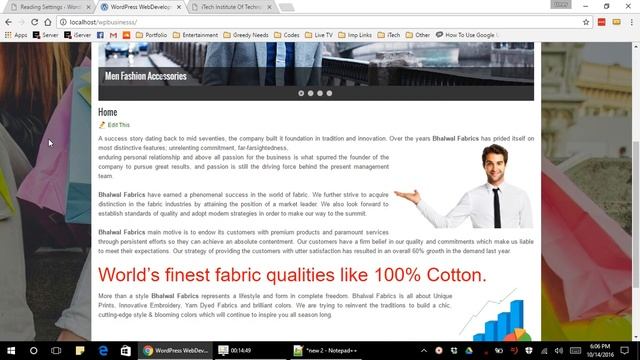
Task: Expand the Imp Links bookmarks folder
Action: click(355, 35)
